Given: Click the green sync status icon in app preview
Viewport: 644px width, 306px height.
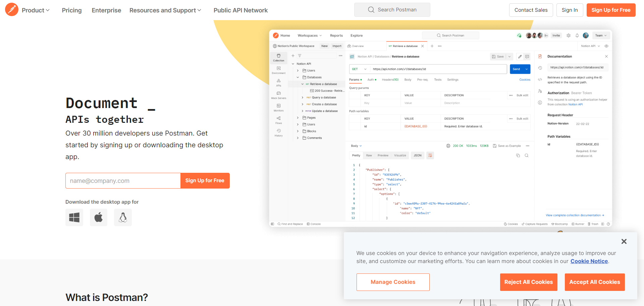Looking at the screenshot, I should tap(519, 36).
